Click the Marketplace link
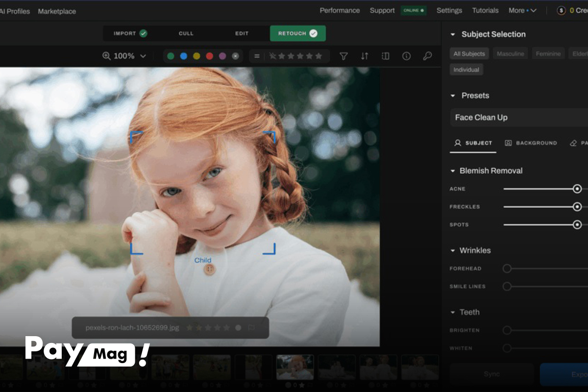Image resolution: width=588 pixels, height=392 pixels. point(57,11)
